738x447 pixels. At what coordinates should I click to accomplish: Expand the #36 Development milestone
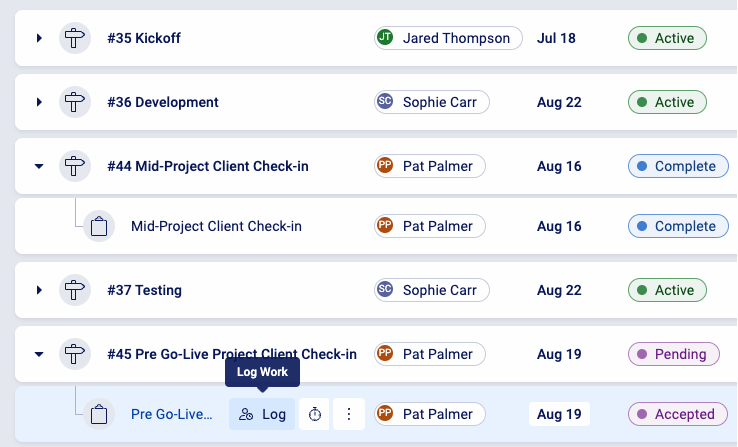39,102
